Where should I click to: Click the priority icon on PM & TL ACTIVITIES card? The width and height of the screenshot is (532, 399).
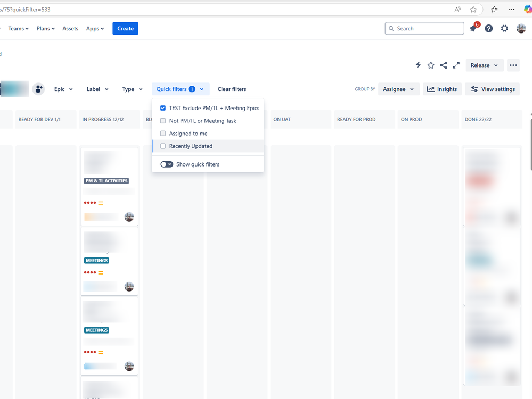click(x=101, y=203)
